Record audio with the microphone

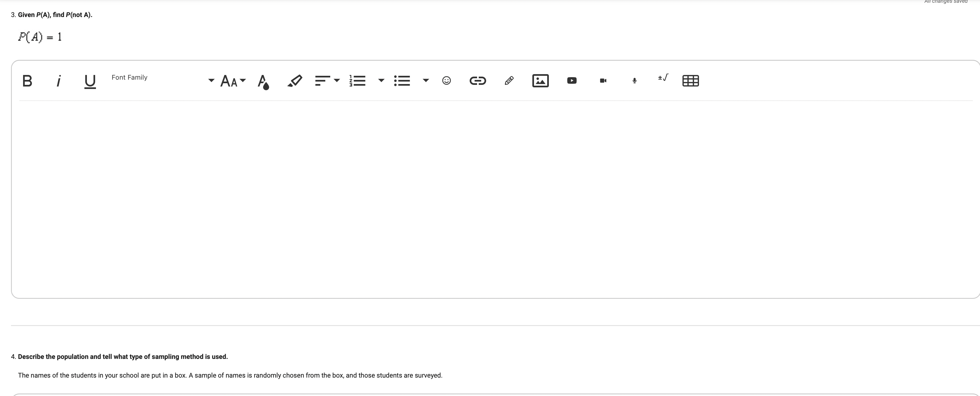coord(634,80)
